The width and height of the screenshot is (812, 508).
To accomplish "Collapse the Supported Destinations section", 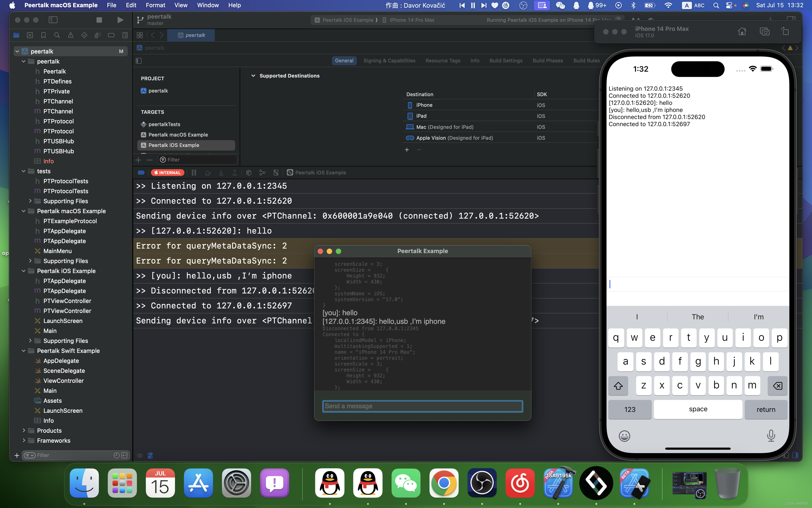I will 253,76.
